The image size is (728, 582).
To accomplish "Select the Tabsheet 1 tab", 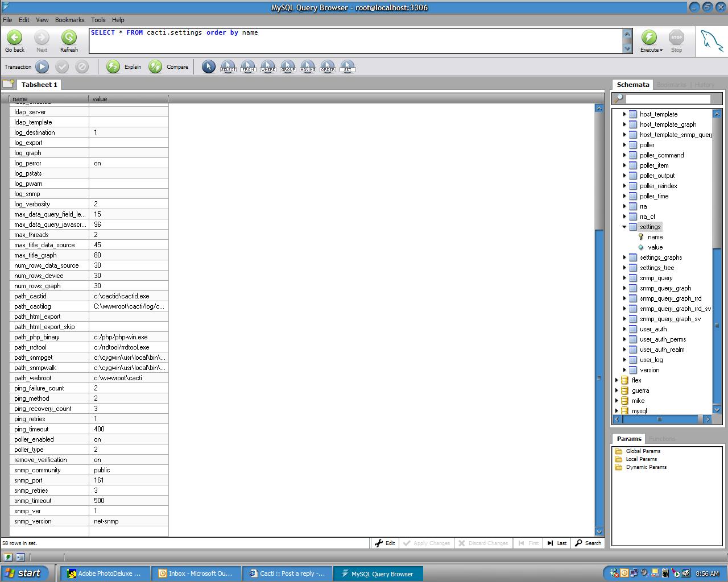I will tap(39, 85).
